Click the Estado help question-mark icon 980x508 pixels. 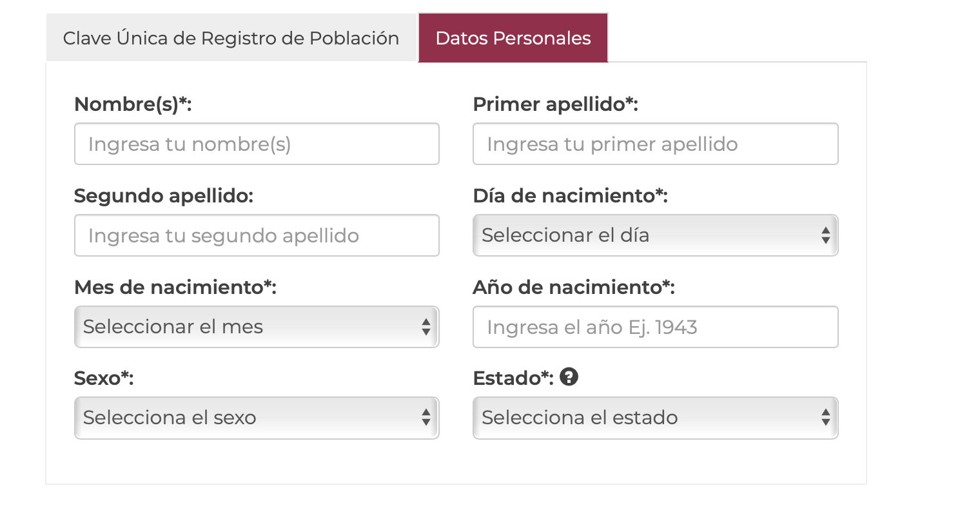[x=569, y=376]
